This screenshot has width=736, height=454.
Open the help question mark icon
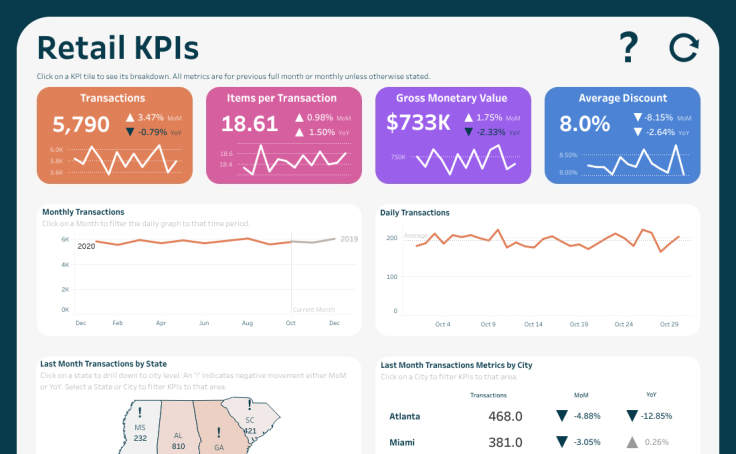(629, 47)
